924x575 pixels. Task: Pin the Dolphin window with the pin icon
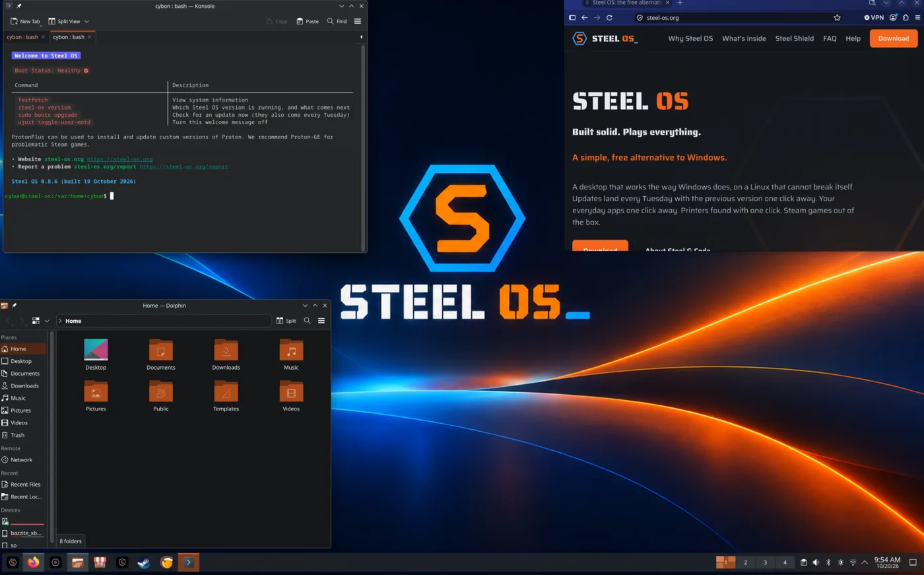[14, 306]
